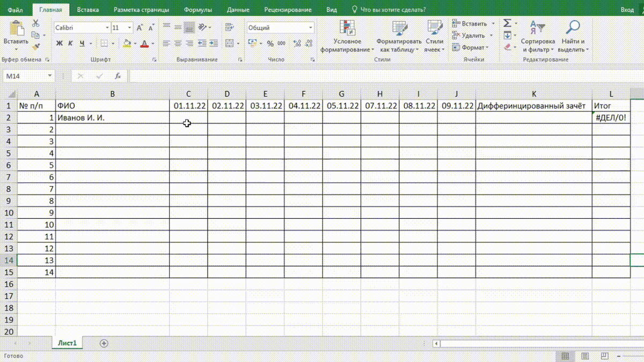Click the Вставить cells button

point(474,24)
